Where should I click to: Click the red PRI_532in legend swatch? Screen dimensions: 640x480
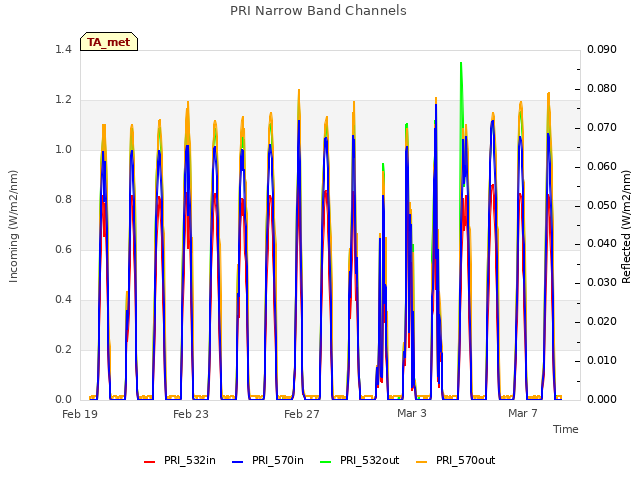[149, 462]
